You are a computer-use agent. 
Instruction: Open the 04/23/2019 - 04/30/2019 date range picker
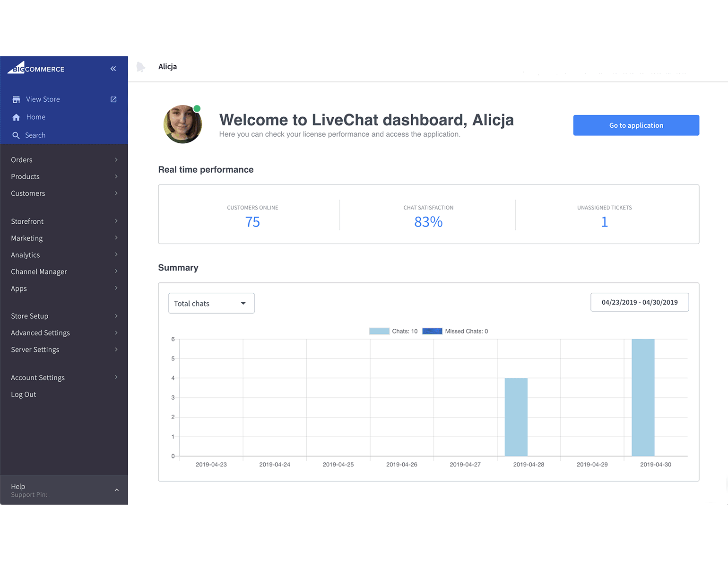(640, 302)
